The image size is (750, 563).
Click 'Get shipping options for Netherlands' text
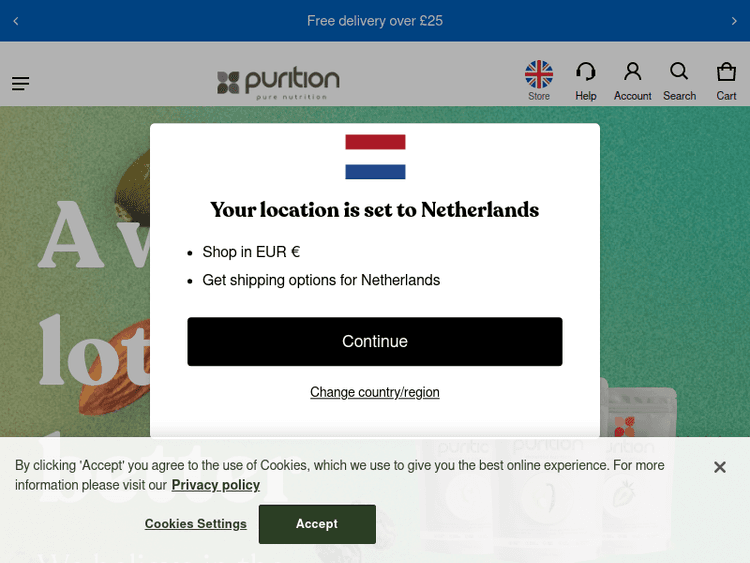[321, 280]
